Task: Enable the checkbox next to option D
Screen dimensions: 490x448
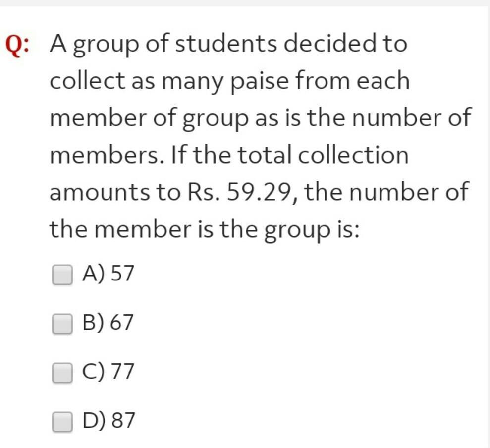Action: (x=62, y=422)
